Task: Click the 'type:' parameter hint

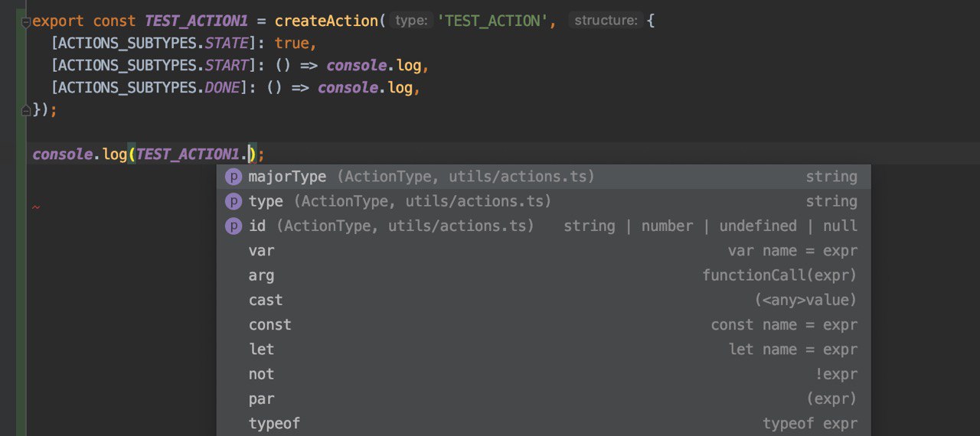Action: (411, 21)
